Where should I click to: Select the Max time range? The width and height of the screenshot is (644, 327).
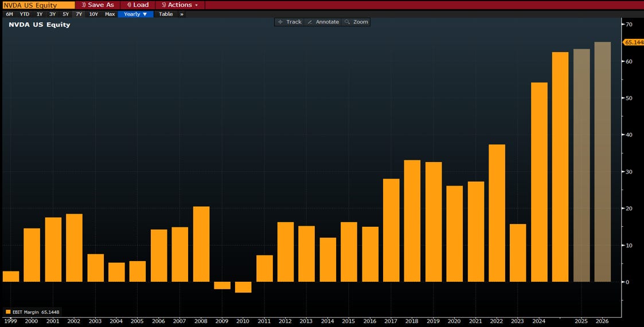tap(110, 14)
